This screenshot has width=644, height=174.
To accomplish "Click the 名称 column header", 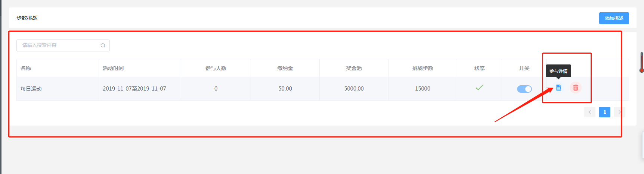I will 26,68.
